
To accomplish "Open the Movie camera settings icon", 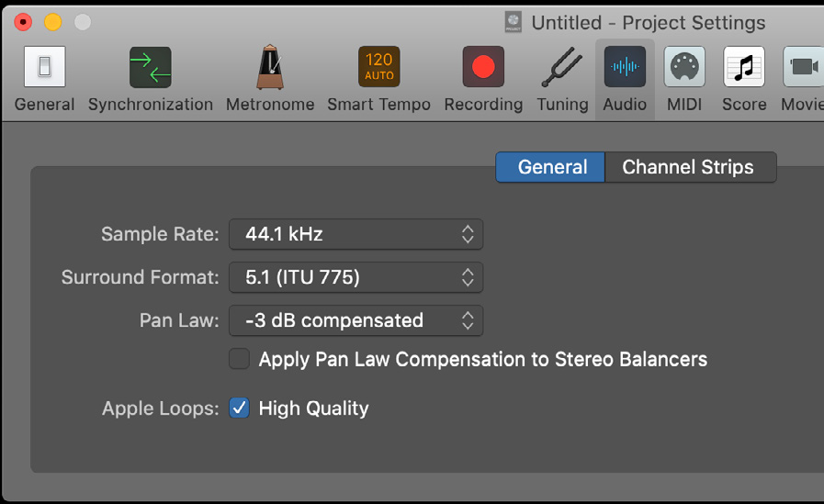I will coord(804,67).
